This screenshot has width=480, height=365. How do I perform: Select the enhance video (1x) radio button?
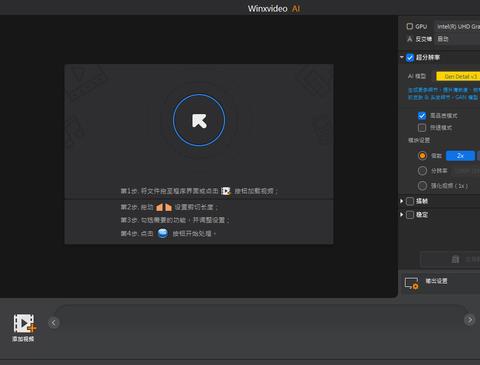coord(422,186)
